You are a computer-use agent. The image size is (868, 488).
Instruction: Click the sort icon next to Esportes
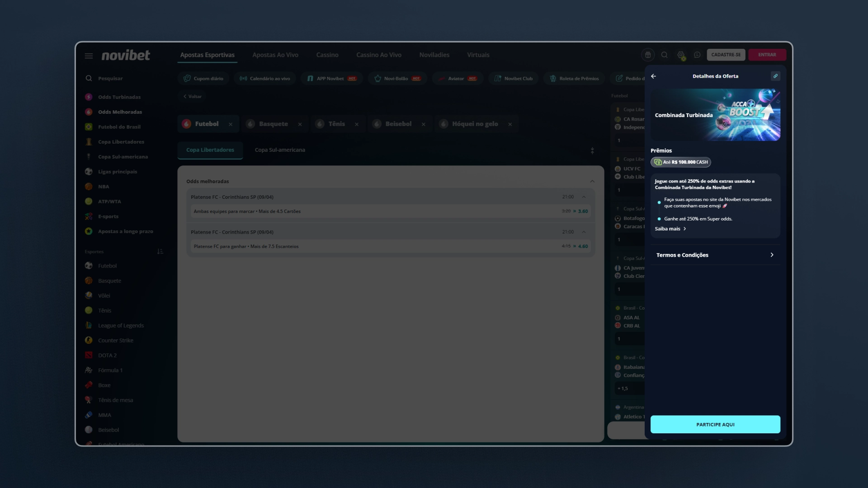tap(160, 252)
